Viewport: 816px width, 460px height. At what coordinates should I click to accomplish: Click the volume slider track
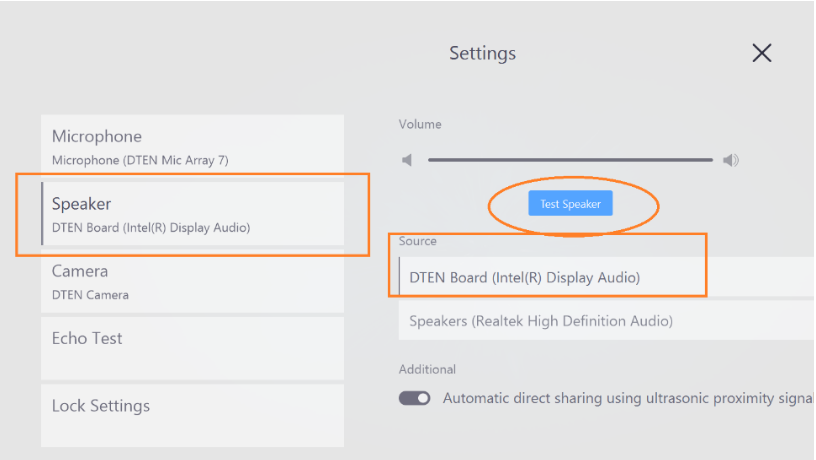click(x=570, y=160)
